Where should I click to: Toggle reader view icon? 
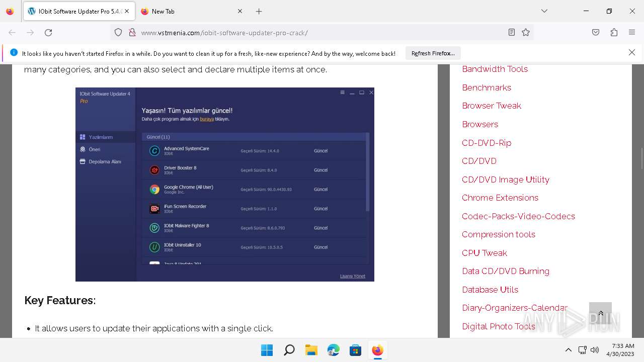(x=512, y=33)
